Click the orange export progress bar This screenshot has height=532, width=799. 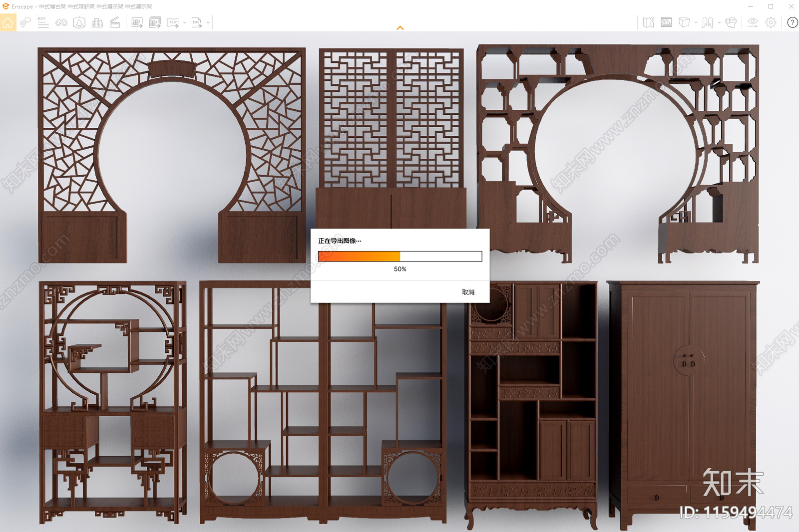click(x=400, y=257)
